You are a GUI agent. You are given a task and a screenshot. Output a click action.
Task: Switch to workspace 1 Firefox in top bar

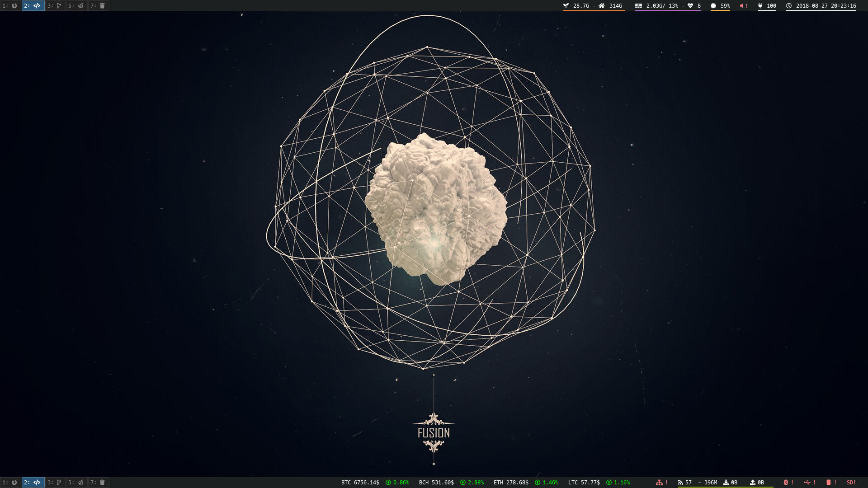pos(10,6)
